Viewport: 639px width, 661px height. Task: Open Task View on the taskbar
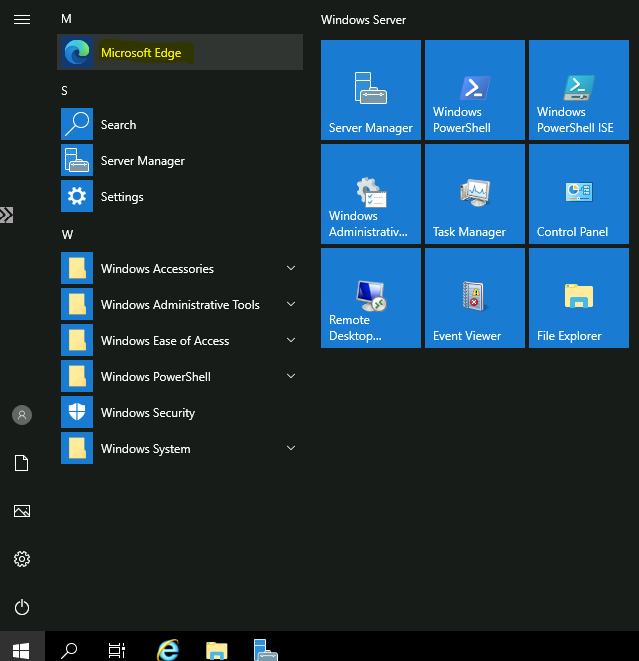click(x=117, y=650)
